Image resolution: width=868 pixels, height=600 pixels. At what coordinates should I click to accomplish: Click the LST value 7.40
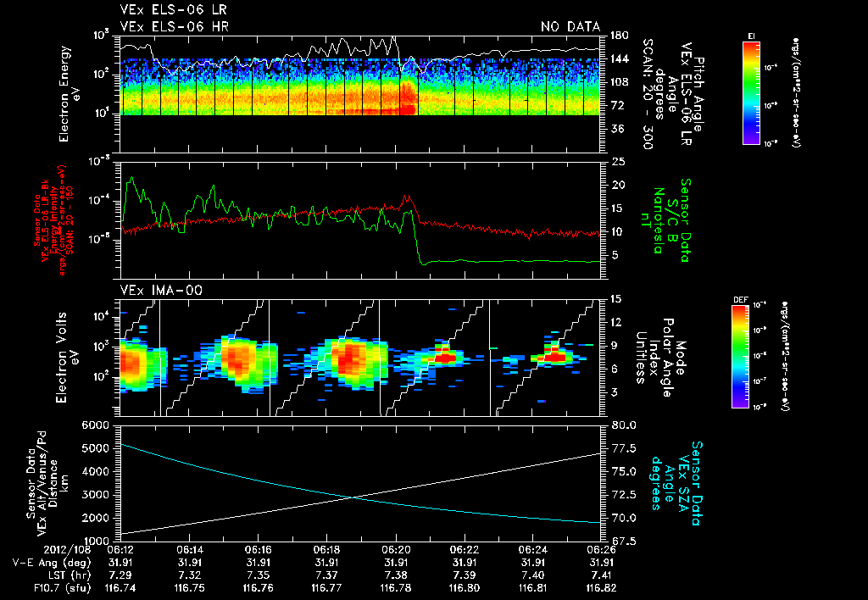click(x=532, y=575)
